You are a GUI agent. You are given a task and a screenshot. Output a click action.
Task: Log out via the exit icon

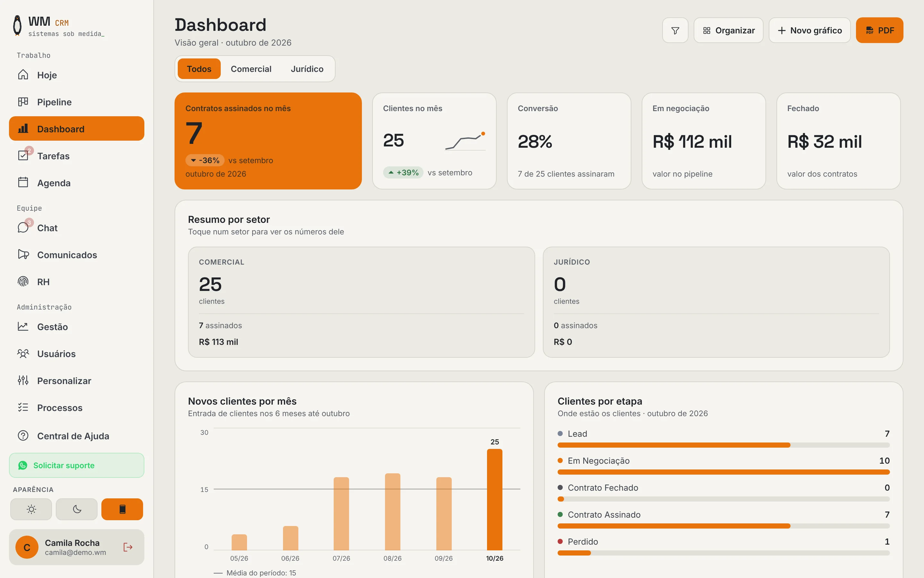click(x=128, y=547)
